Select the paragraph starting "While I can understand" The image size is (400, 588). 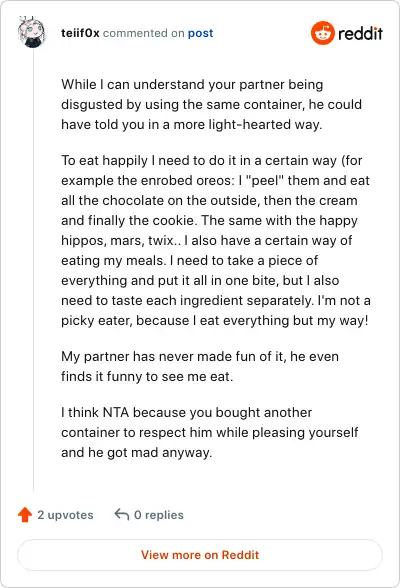[212, 104]
